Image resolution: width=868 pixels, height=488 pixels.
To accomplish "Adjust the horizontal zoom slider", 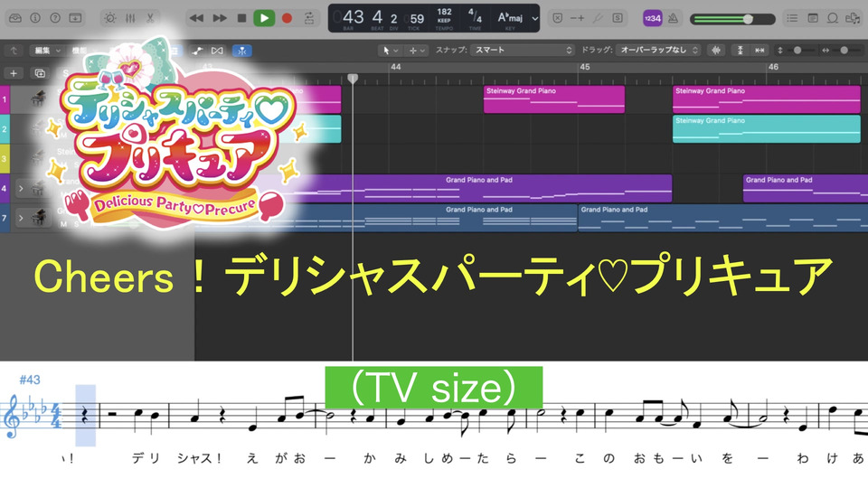I will click(x=843, y=51).
